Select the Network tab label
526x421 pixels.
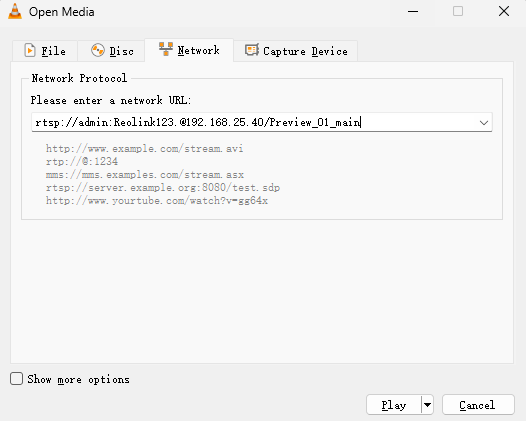pos(198,50)
